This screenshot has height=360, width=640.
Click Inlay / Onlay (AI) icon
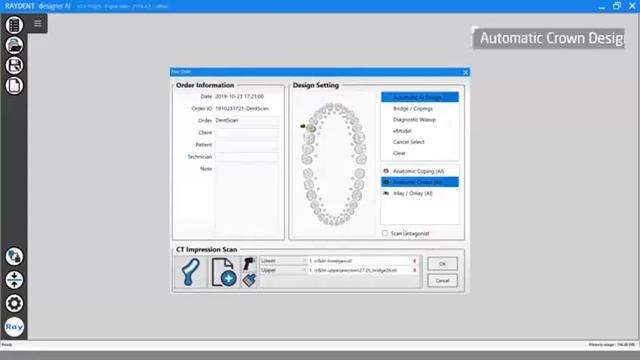pyautogui.click(x=386, y=193)
